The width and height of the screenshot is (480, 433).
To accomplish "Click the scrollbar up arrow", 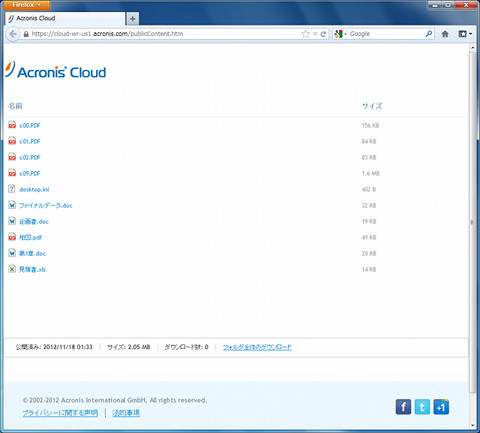I will pos(472,48).
